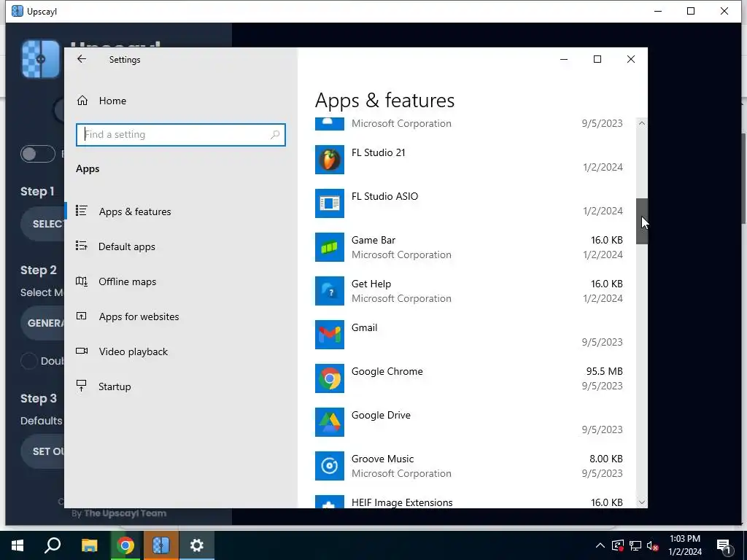
Task: Switch to Chrome in the taskbar
Action: point(125,545)
